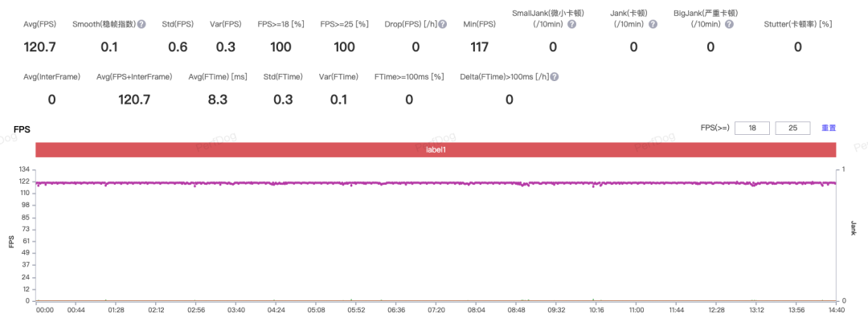This screenshot has width=868, height=314.
Task: Click the FTime>=100ms [%] label
Action: click(x=409, y=77)
